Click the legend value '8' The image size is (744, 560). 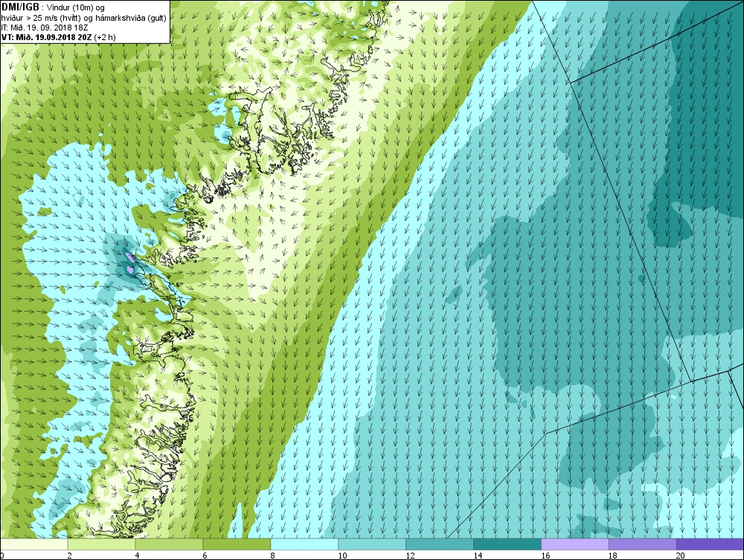(272, 556)
